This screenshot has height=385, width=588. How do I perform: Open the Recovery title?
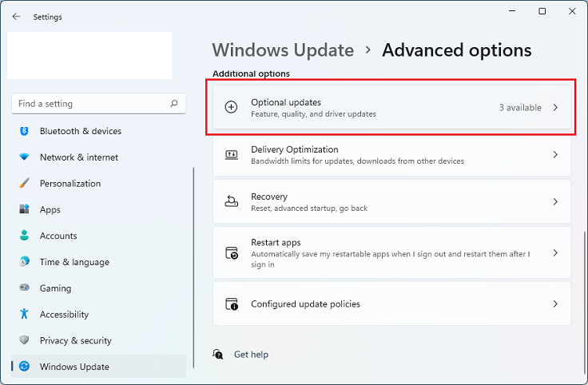(x=269, y=196)
